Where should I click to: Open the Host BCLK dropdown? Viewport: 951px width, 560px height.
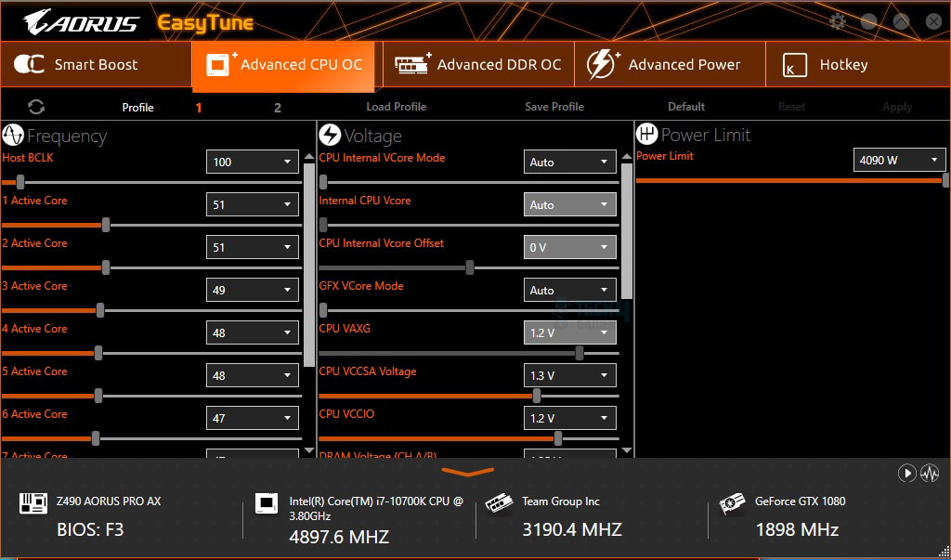click(x=253, y=162)
